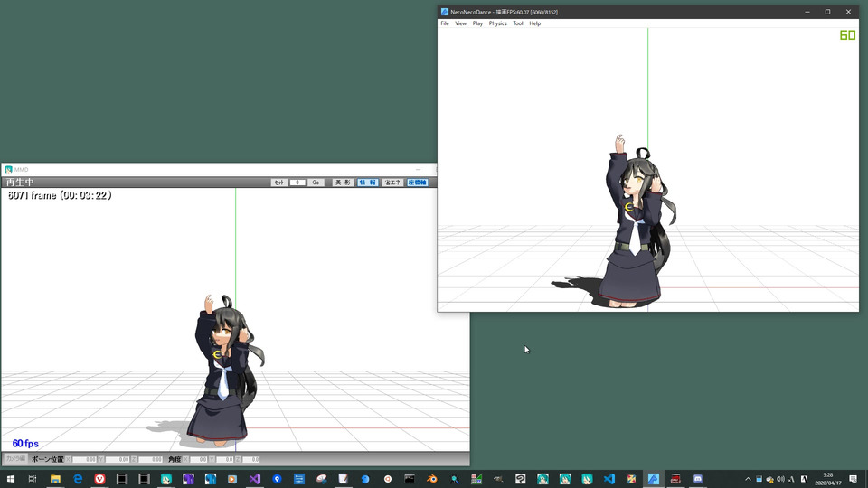Click the bone position Z field in MMD

pos(150,459)
